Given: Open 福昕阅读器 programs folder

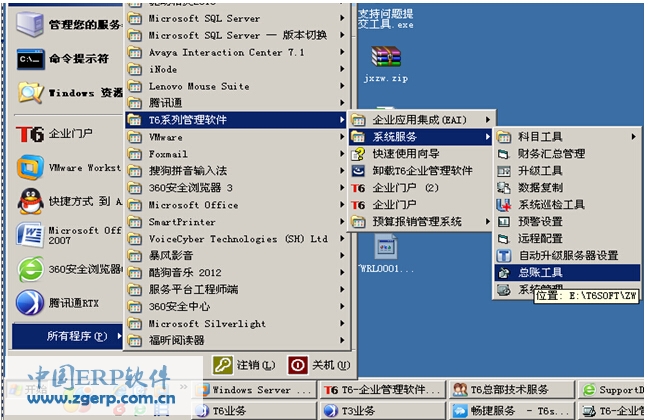Looking at the screenshot, I should tap(236, 340).
